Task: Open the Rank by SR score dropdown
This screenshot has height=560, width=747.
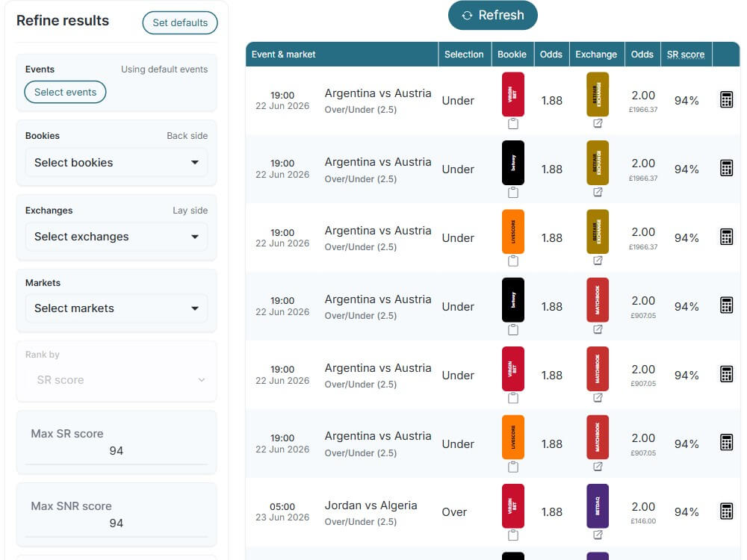Action: point(117,380)
